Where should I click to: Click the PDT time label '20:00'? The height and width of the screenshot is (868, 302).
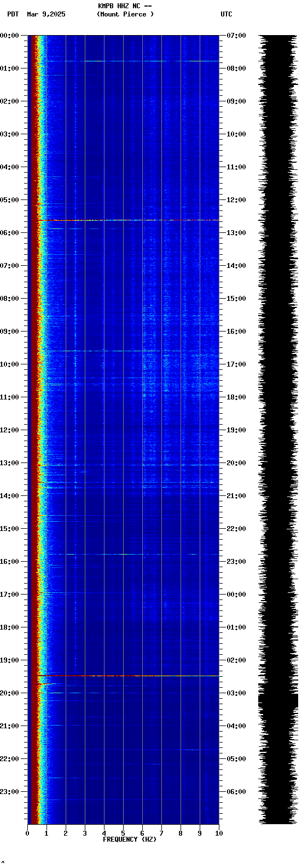click(9, 693)
